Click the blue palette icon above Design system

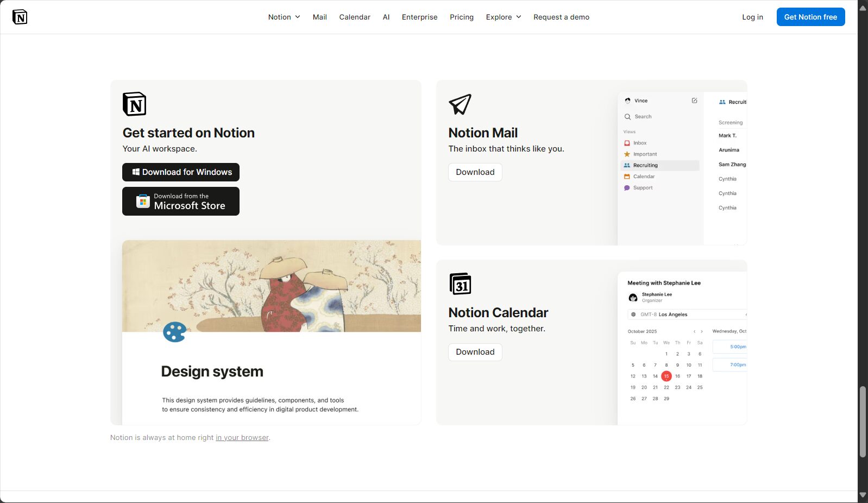point(174,331)
